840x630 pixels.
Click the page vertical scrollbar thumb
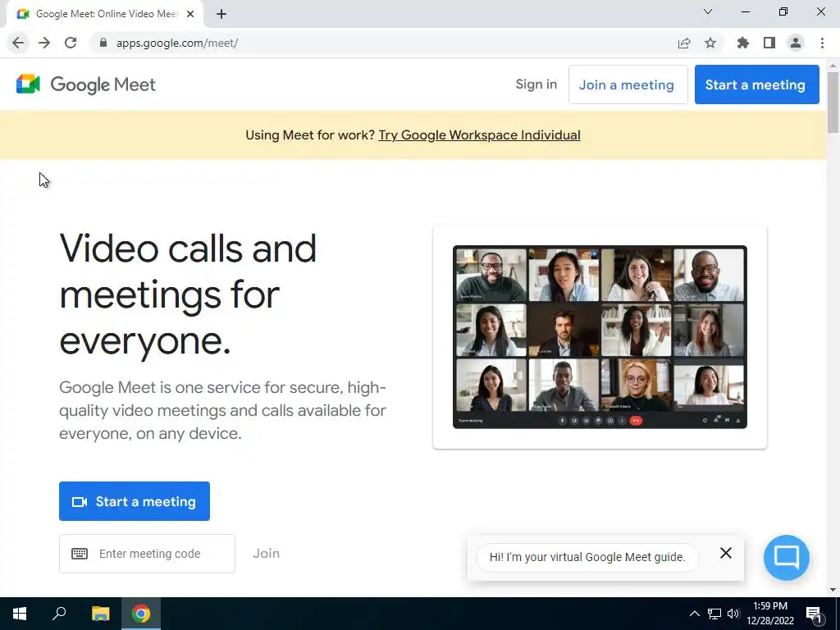click(x=833, y=101)
